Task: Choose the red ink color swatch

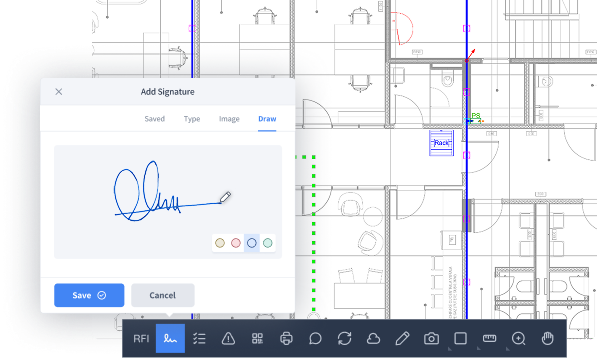Action: click(x=236, y=243)
